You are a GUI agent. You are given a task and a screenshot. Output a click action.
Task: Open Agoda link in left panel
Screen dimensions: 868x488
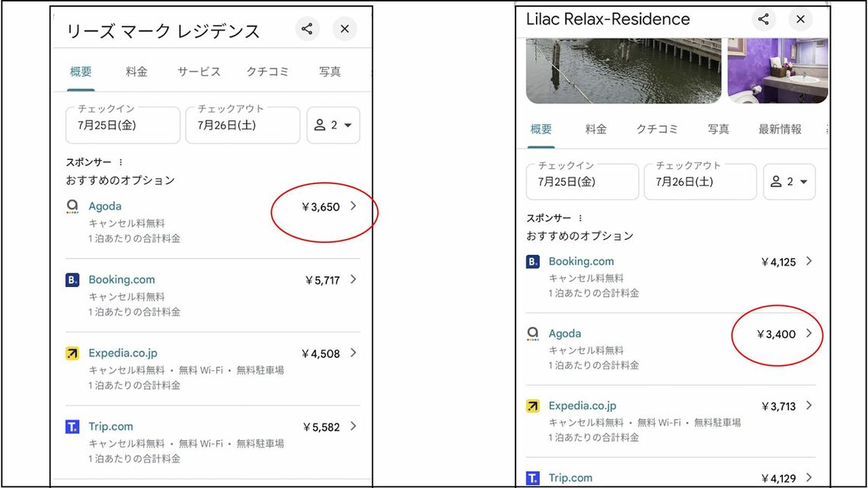[104, 206]
